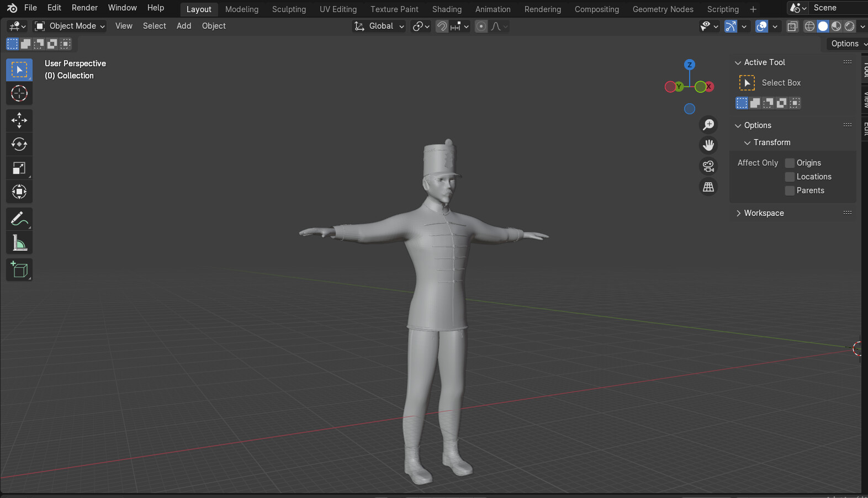Toggle the camera view icon

pos(708,166)
